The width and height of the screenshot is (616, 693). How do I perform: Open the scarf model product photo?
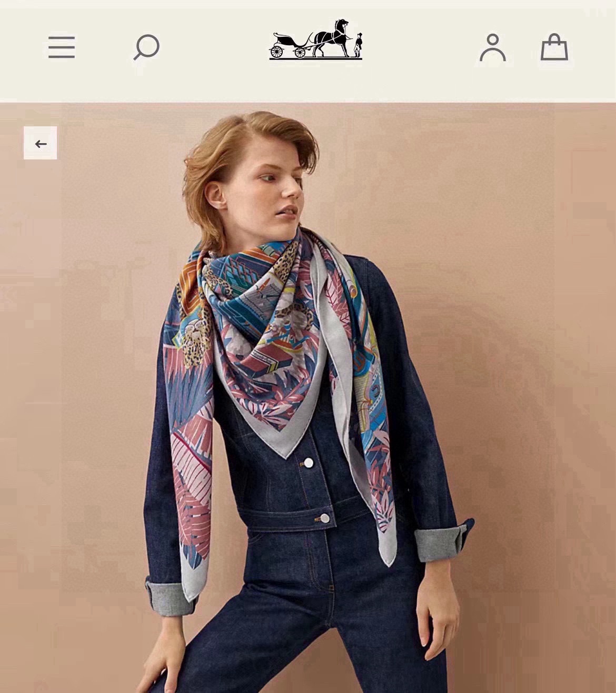coord(308,398)
